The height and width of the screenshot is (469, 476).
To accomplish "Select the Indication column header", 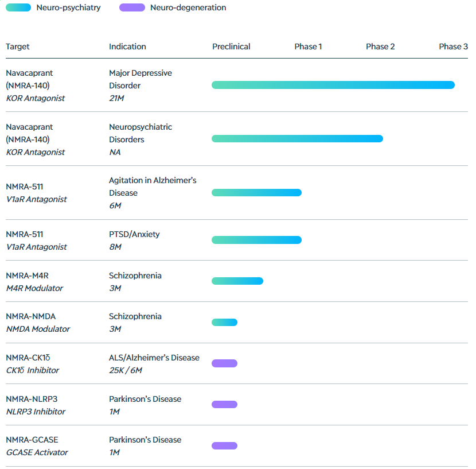I will tap(127, 46).
